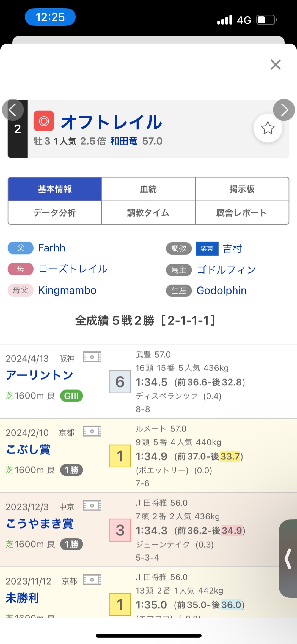Viewport: 297px width, 644px height.
Task: Open the アーリントン race result
Action: pyautogui.click(x=40, y=375)
